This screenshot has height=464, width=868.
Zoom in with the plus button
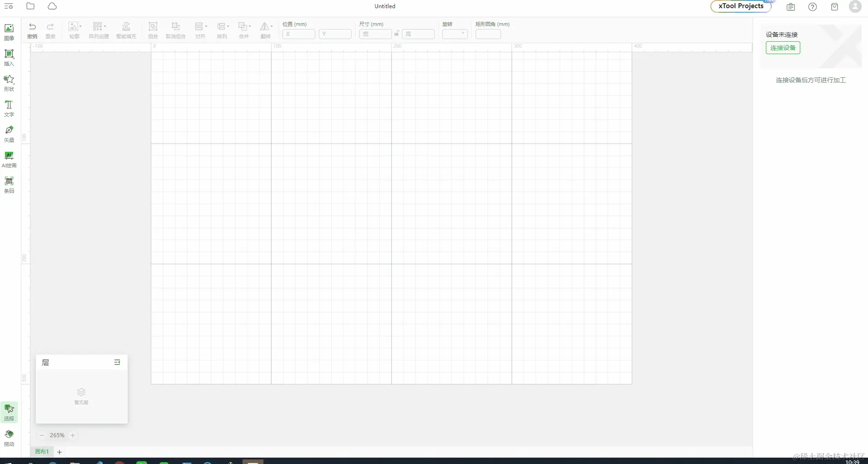(73, 435)
